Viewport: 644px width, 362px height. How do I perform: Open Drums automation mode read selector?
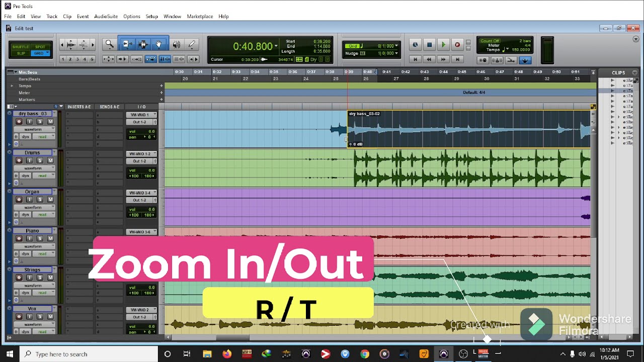44,175
